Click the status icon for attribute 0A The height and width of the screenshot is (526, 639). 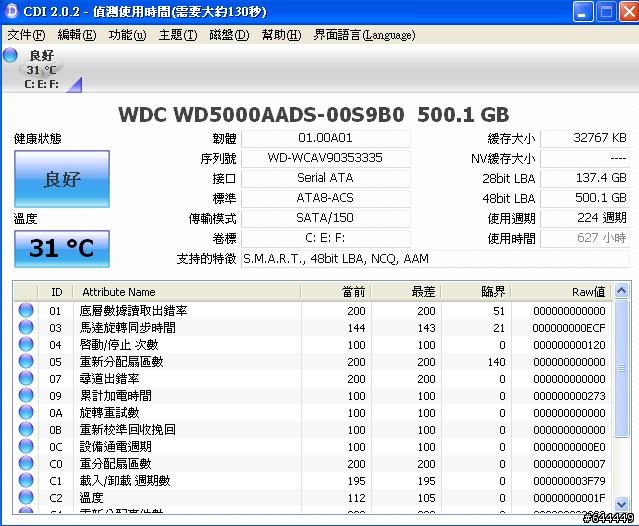(x=26, y=412)
